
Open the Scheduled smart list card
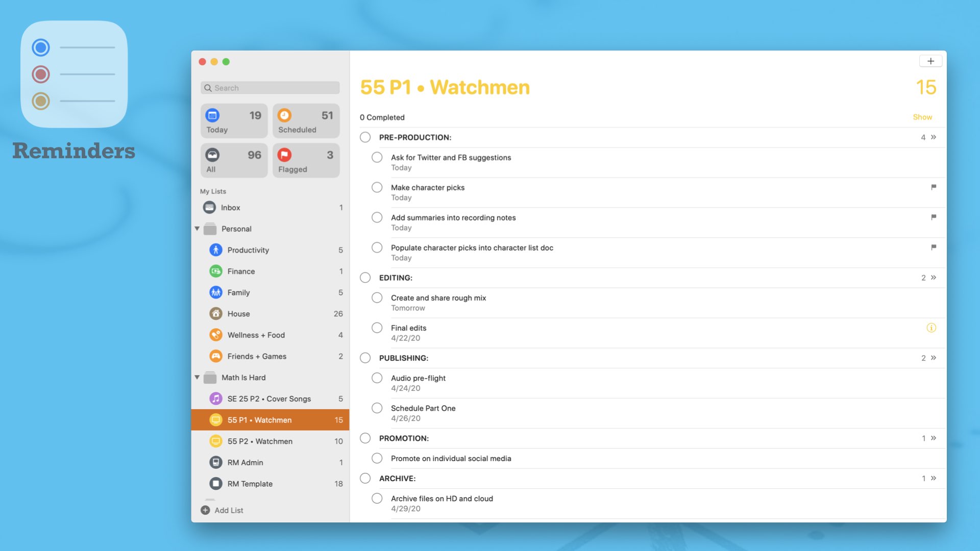point(306,121)
